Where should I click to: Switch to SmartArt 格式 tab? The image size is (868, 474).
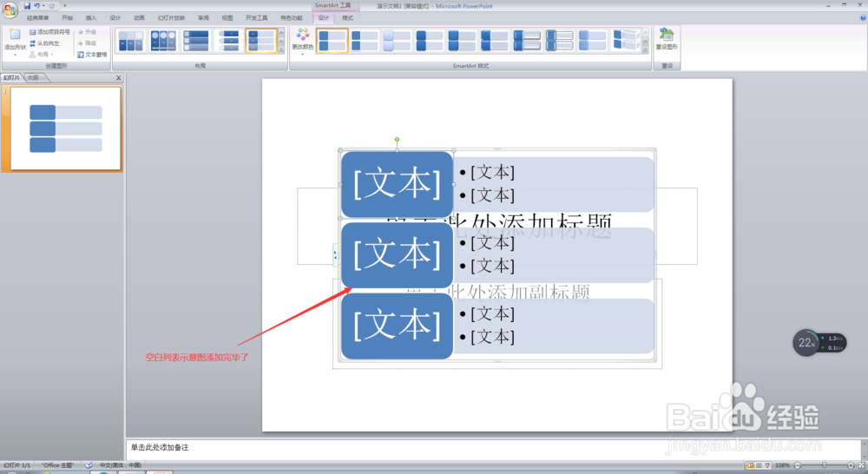(348, 18)
